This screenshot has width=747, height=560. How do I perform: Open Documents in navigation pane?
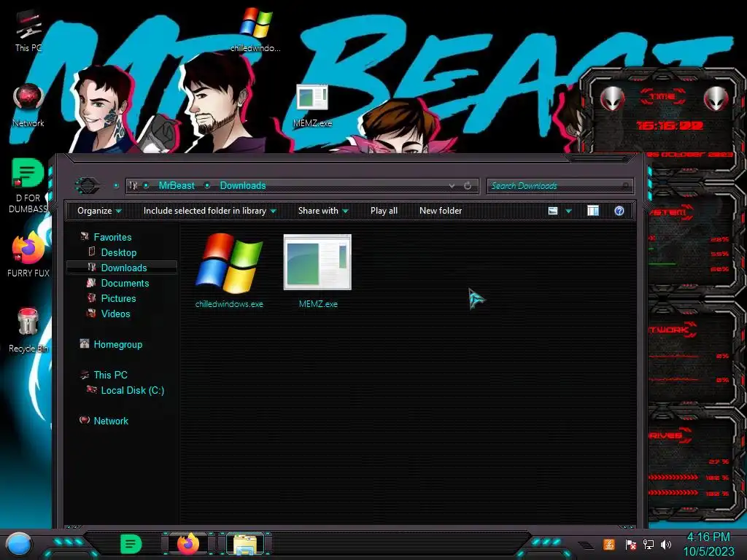coord(125,283)
